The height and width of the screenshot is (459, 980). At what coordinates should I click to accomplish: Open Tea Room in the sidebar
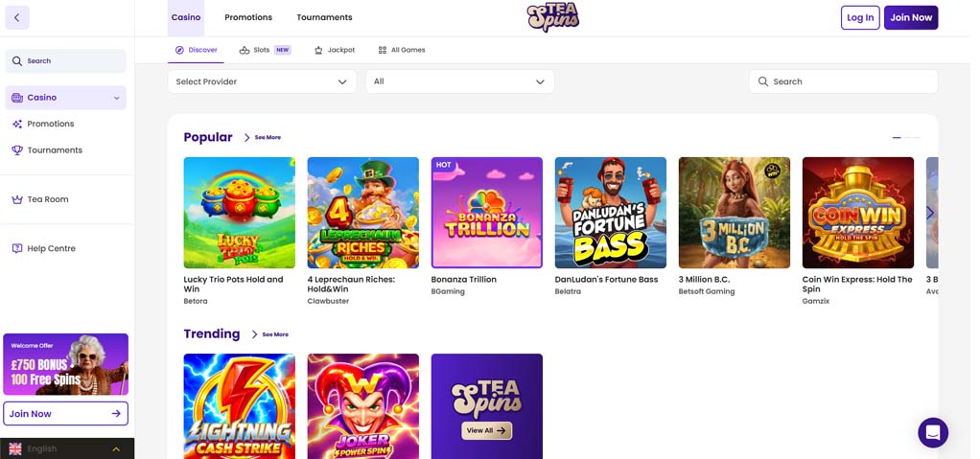coord(48,200)
